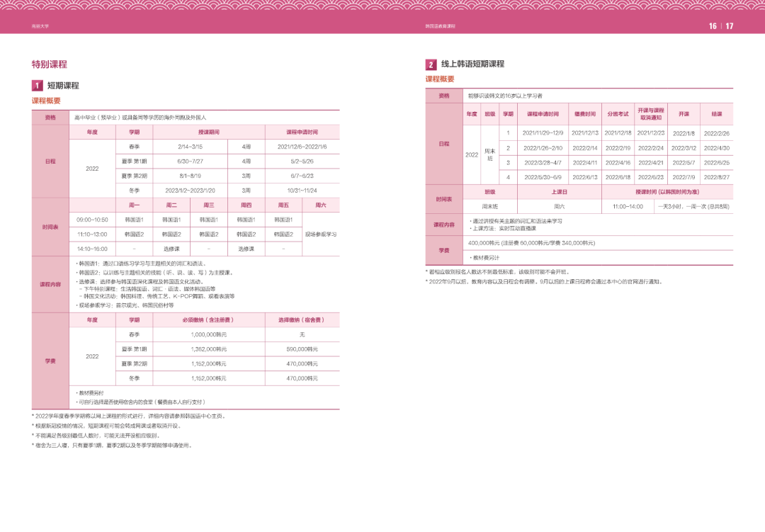Select the 1,000,000韩元 spring tuition cell

pyautogui.click(x=208, y=334)
